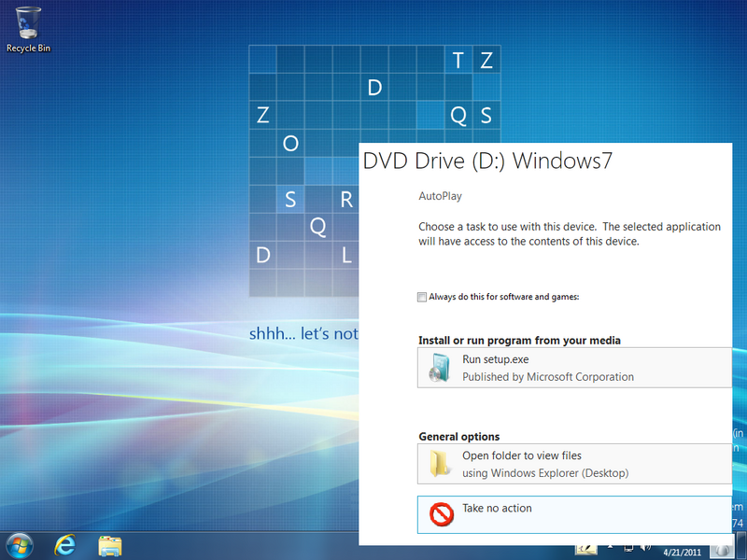Choose Open folder to view files
The width and height of the screenshot is (747, 560).
pyautogui.click(x=574, y=464)
